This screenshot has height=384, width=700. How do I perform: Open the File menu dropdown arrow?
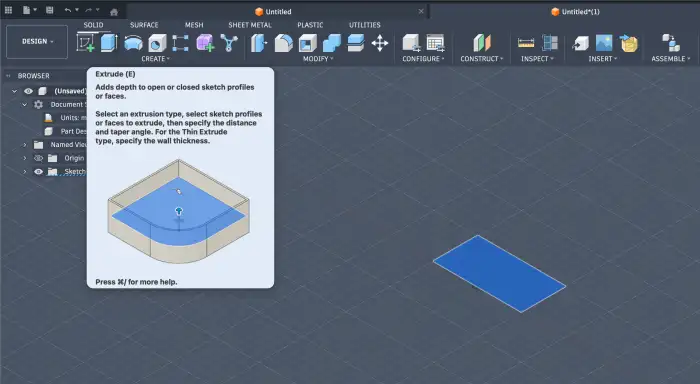coord(35,10)
